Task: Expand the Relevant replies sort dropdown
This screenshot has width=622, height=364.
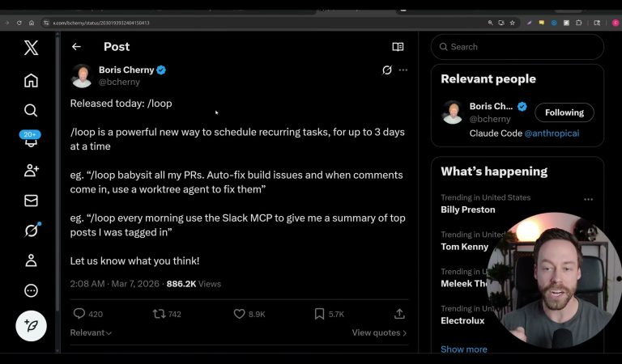Action: (x=91, y=332)
